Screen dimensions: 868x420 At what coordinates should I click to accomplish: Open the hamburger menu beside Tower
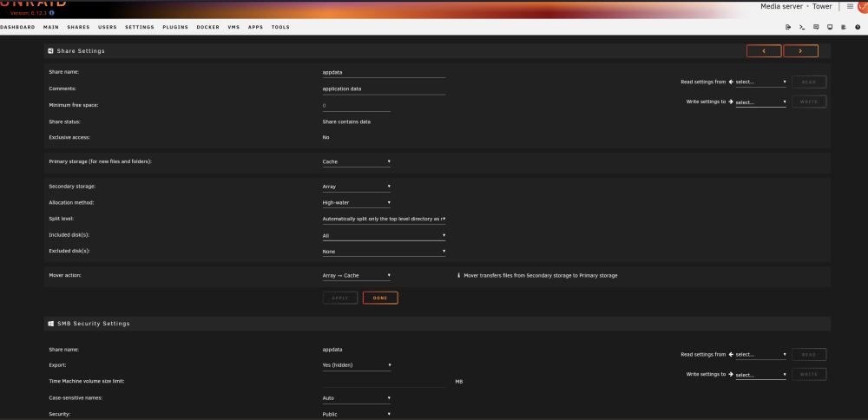[x=851, y=7]
